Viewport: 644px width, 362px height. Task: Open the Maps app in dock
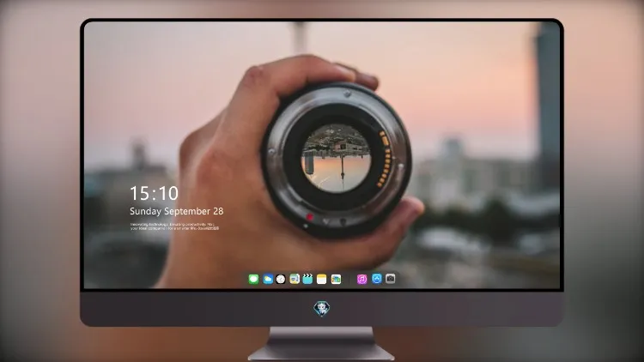[x=295, y=279]
